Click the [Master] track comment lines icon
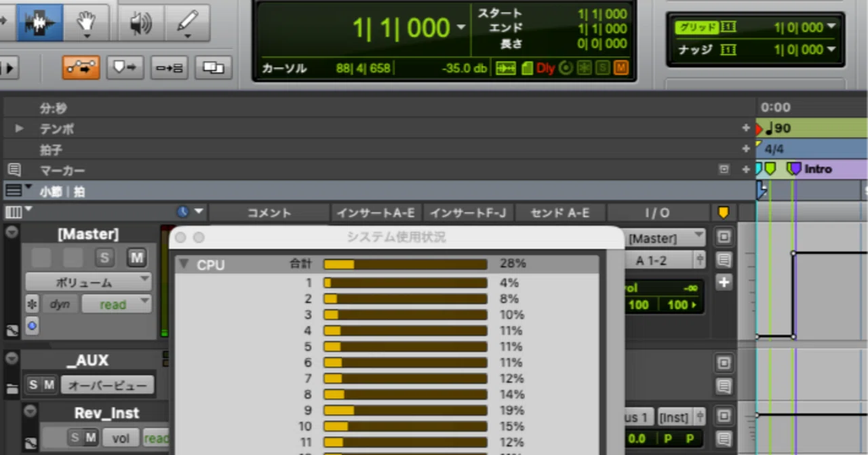The height and width of the screenshot is (455, 868). pos(724,260)
